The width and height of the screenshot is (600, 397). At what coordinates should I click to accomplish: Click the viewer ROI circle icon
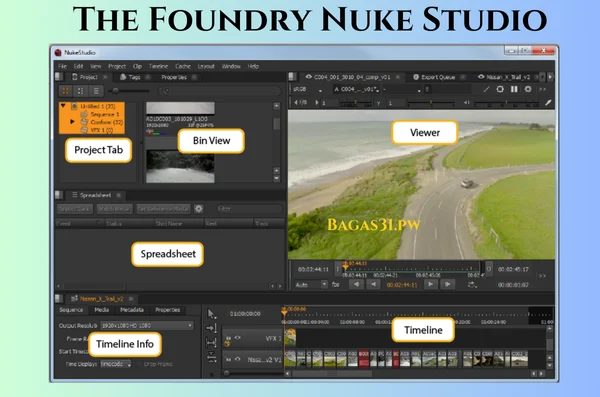coord(500,89)
